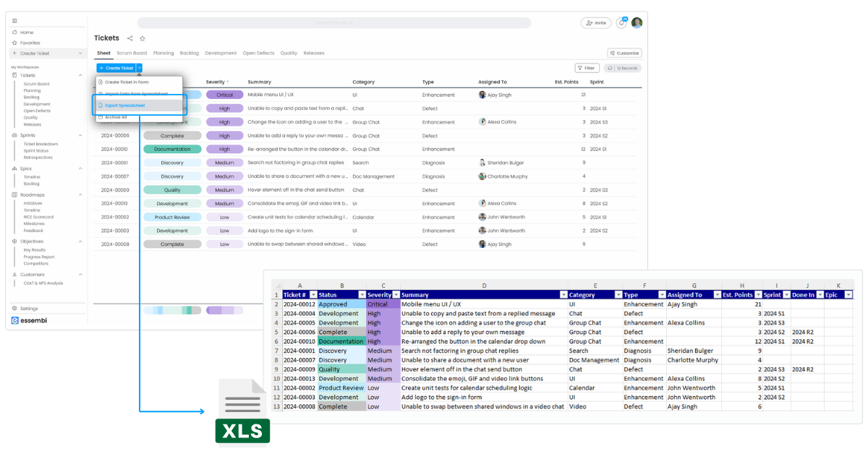Select the Status filter dropdown in spreadsheet header
868x454 pixels.
click(362, 294)
